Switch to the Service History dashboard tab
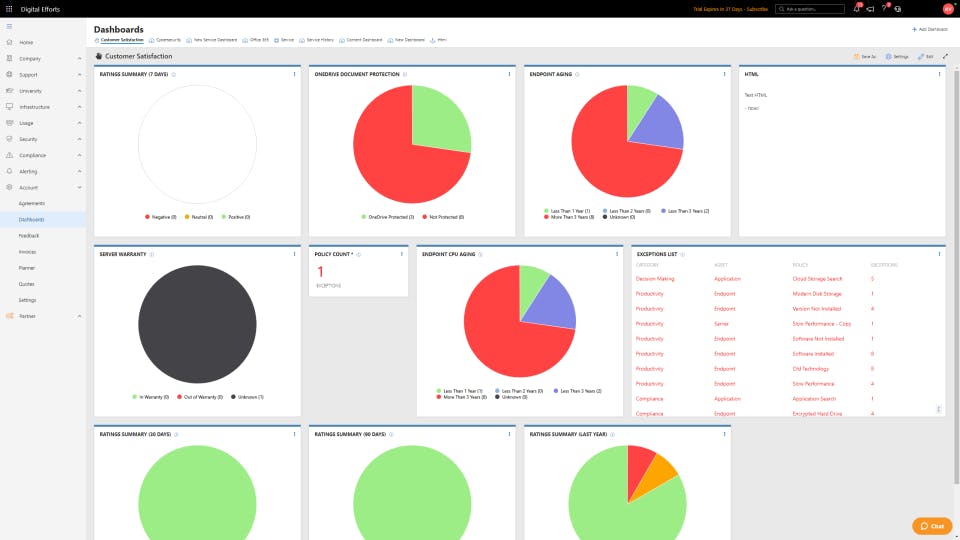Image resolution: width=960 pixels, height=540 pixels. tap(317, 40)
